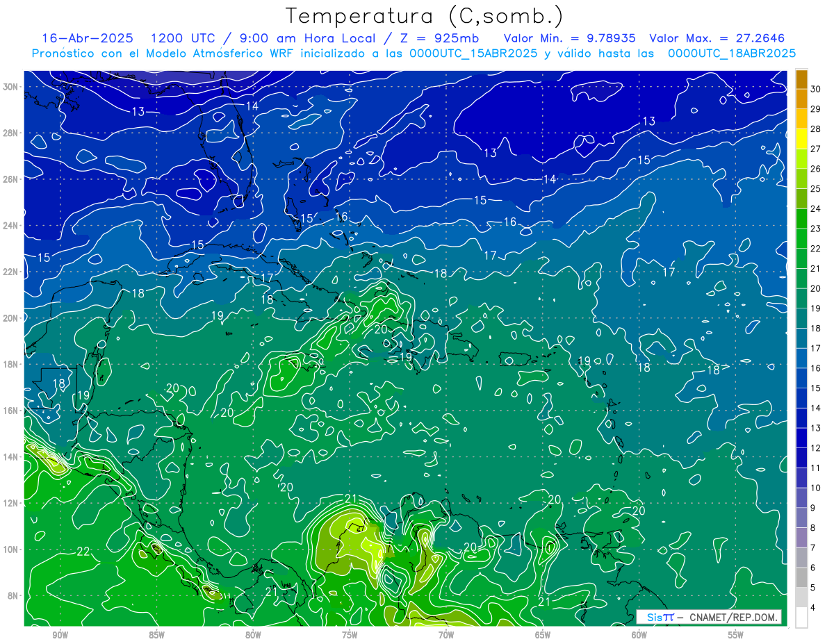The height and width of the screenshot is (644, 834).
Task: Click the longitude axis label 85W
Action: tap(156, 635)
